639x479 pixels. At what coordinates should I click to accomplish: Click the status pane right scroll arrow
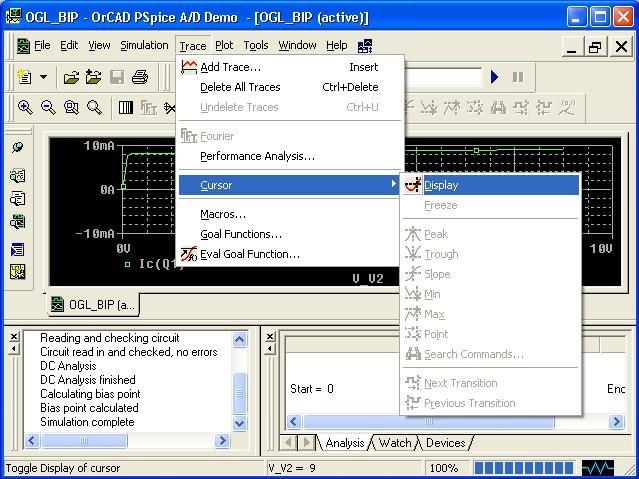pos(617,422)
